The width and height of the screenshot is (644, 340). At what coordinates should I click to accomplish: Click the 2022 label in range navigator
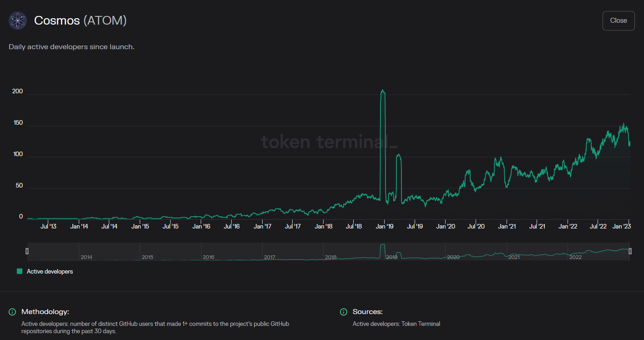point(575,257)
